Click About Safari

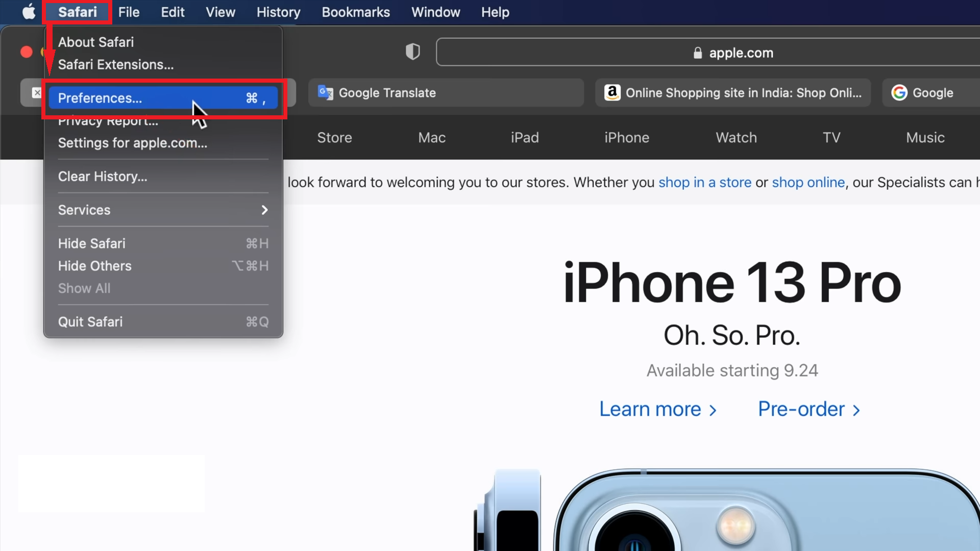(x=96, y=42)
